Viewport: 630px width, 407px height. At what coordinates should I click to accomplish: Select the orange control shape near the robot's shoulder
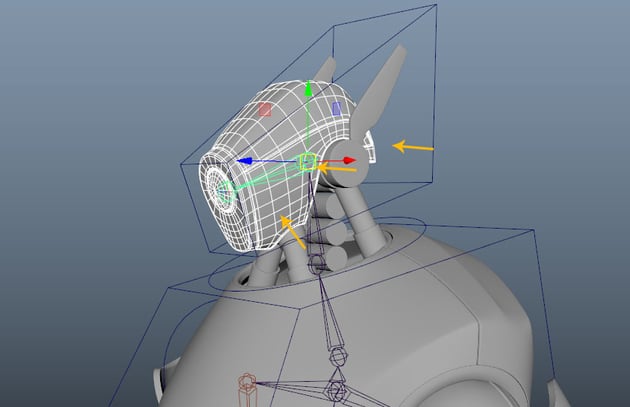(247, 390)
